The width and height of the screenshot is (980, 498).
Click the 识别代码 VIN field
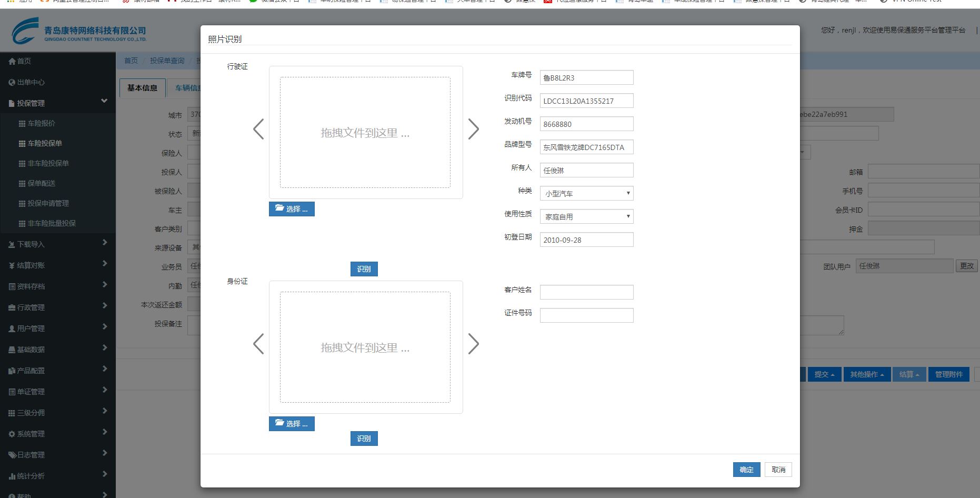pos(587,101)
